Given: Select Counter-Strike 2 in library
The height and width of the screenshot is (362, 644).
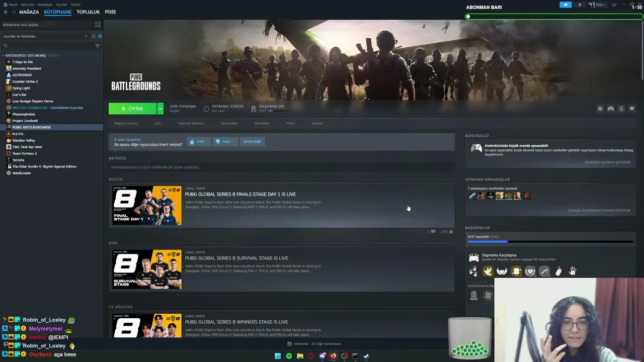Looking at the screenshot, I should (25, 81).
